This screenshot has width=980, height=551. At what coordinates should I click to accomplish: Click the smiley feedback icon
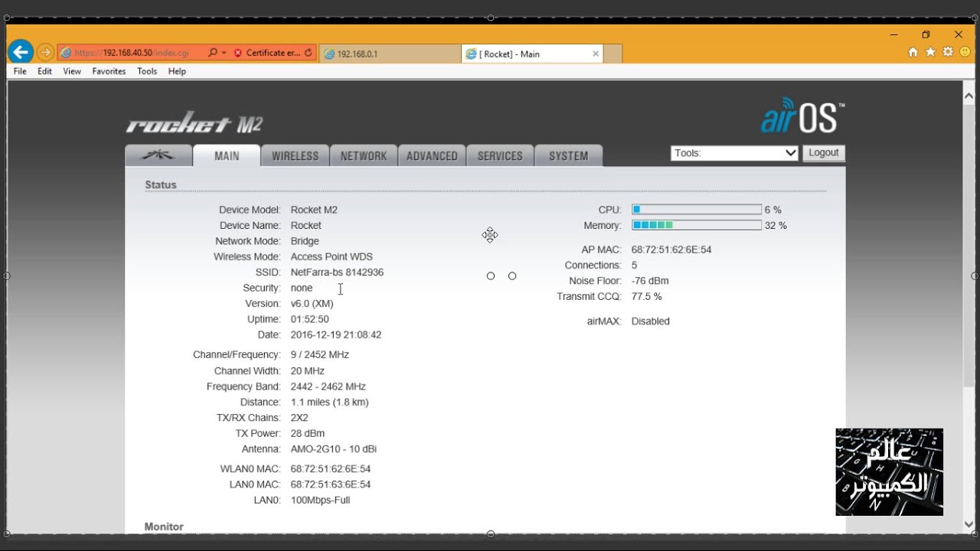click(x=965, y=52)
